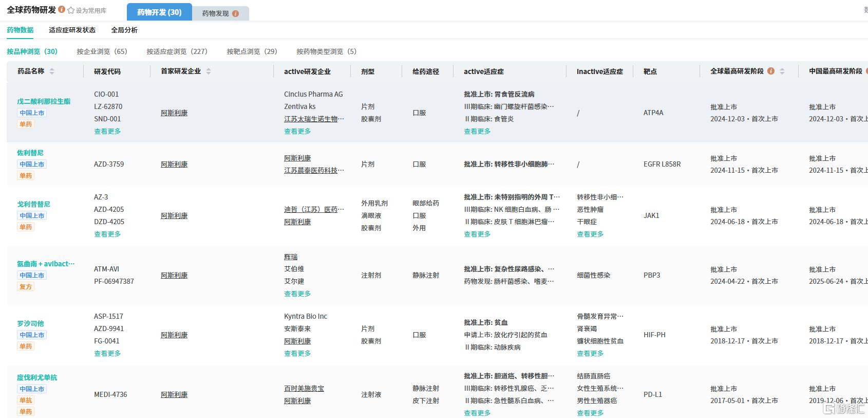The width and height of the screenshot is (868, 418).
Task: Expand 查看更多 under 罗沙司他 Inactive适应症
Action: [590, 353]
